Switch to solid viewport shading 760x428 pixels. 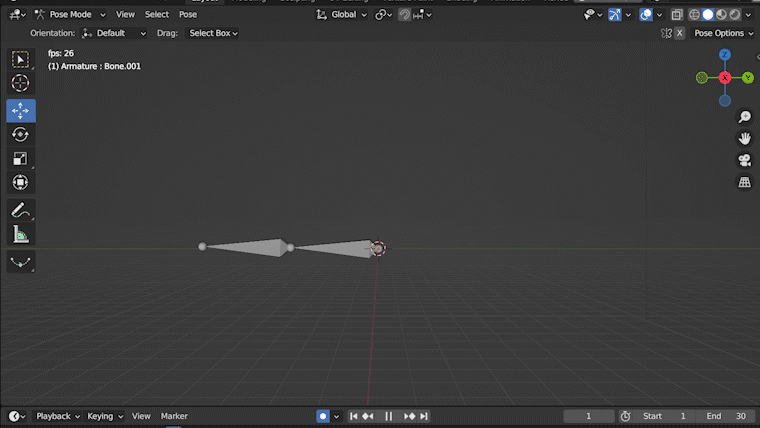pos(708,15)
